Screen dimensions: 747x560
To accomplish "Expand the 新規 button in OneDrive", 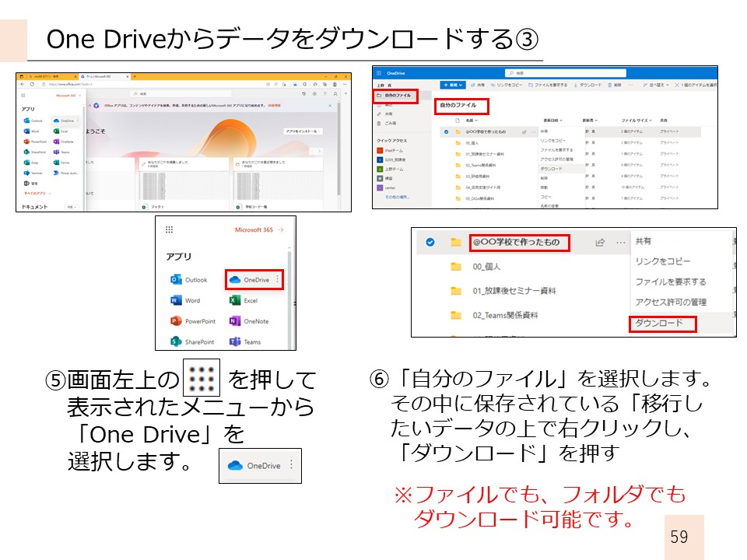I will tap(453, 85).
